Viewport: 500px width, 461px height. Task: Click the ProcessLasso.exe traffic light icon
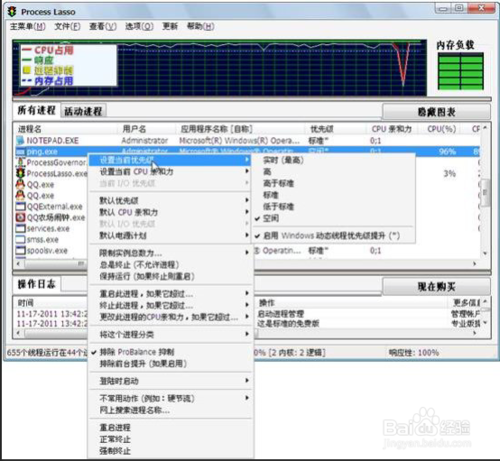pyautogui.click(x=21, y=173)
